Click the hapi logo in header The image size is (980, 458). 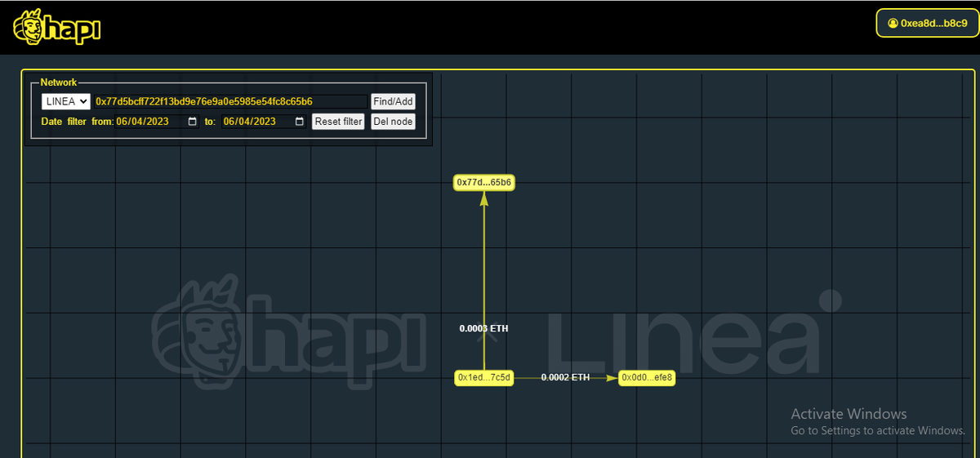[56, 27]
